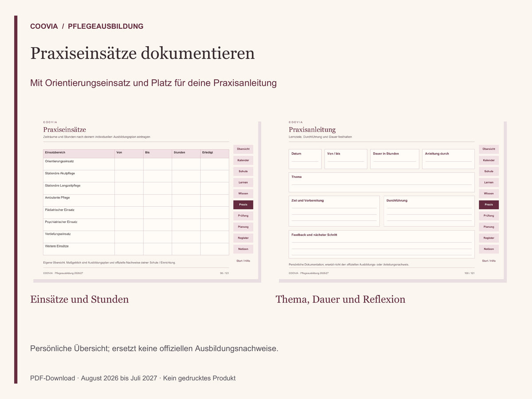
Task: Select Register tab on the Praxiseinsätze page
Action: click(x=243, y=238)
